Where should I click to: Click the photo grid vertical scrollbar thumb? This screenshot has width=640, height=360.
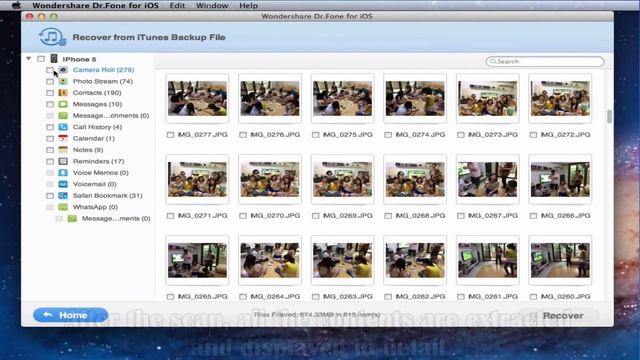[x=609, y=116]
